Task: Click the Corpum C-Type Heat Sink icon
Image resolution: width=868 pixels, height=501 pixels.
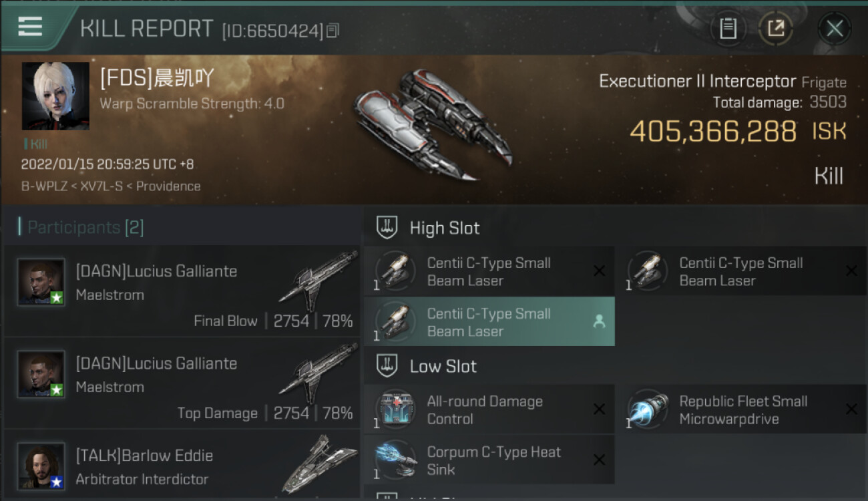Action: 395,461
